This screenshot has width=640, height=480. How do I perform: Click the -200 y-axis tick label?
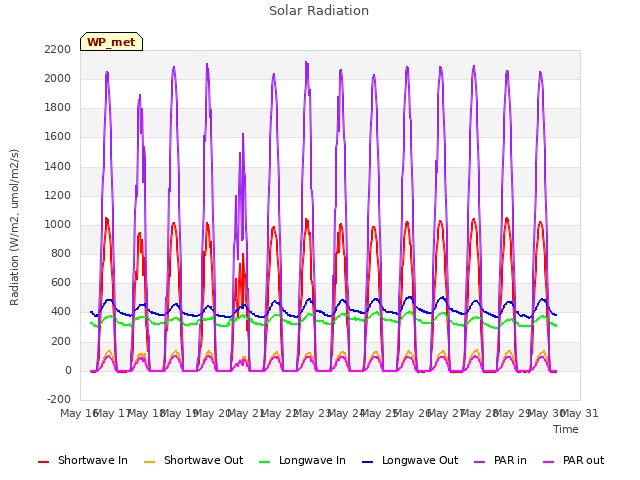(59, 399)
